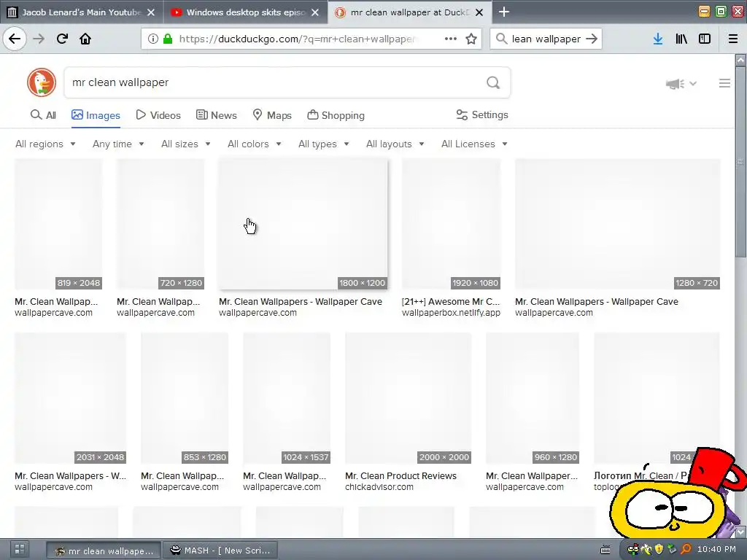Viewport: 747px width, 560px height.
Task: Submit the toolbar search with the arrow
Action: coord(592,39)
